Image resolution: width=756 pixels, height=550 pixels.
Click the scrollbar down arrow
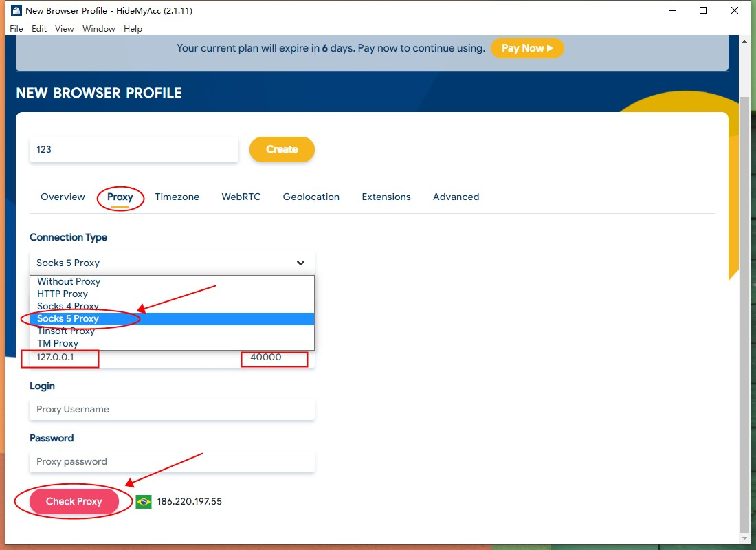pos(744,538)
